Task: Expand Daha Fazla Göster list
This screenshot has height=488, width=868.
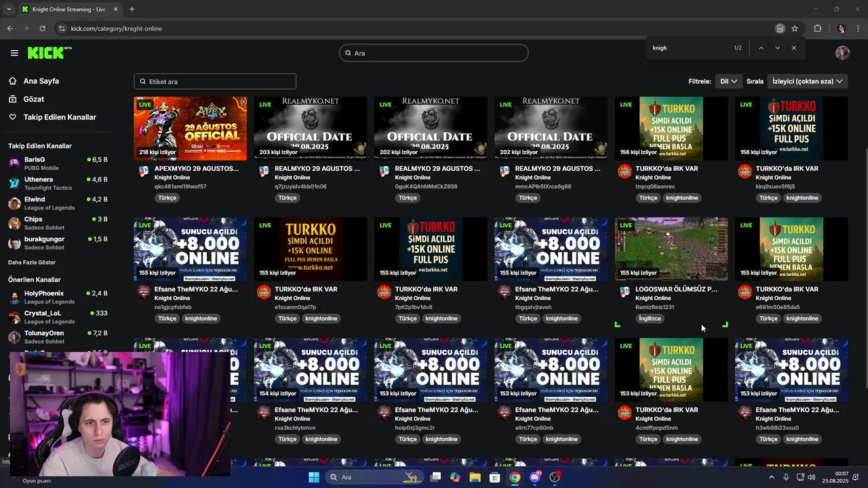Action: 32,262
